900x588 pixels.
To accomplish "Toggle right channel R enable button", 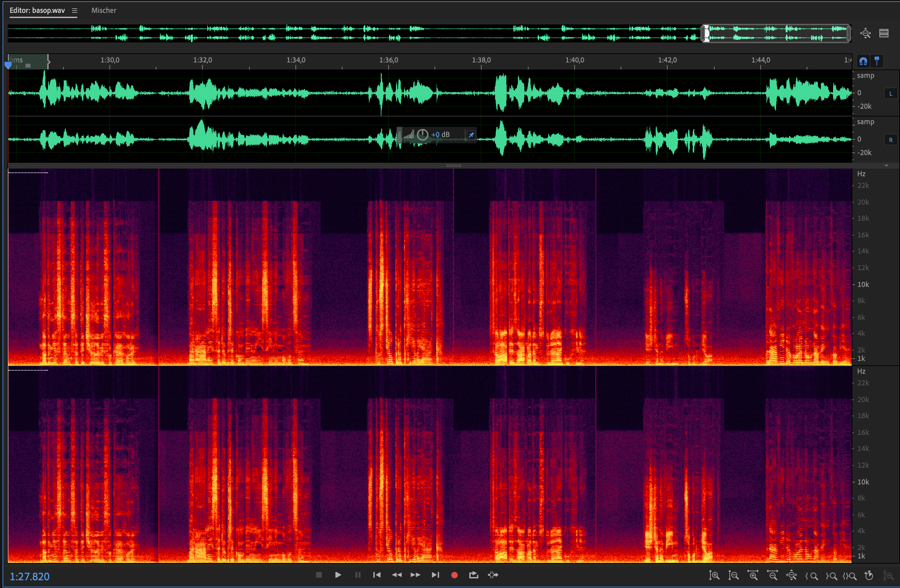I will (x=891, y=140).
